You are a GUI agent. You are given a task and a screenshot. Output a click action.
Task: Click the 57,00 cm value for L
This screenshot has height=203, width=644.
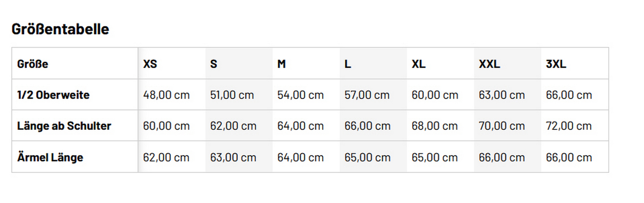(x=367, y=95)
